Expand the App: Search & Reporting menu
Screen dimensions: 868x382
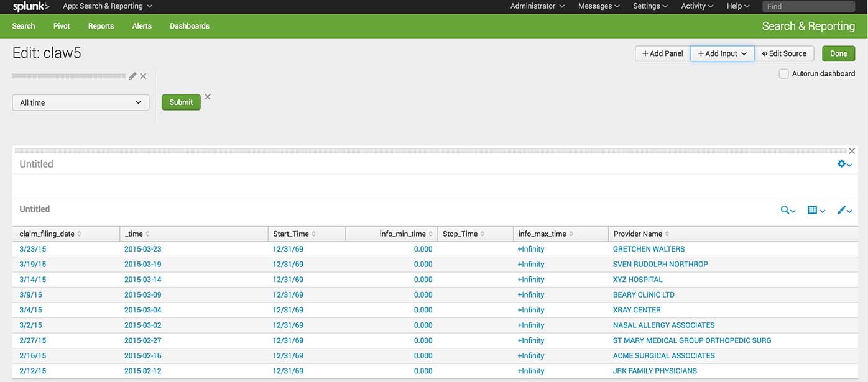point(107,6)
